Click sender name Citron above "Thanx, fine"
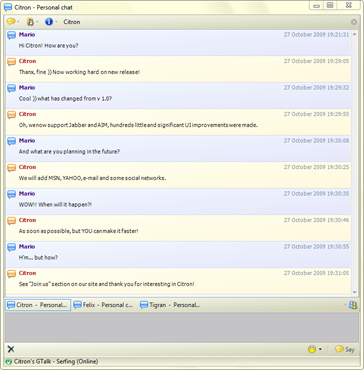This screenshot has height=370, width=364. pos(27,61)
